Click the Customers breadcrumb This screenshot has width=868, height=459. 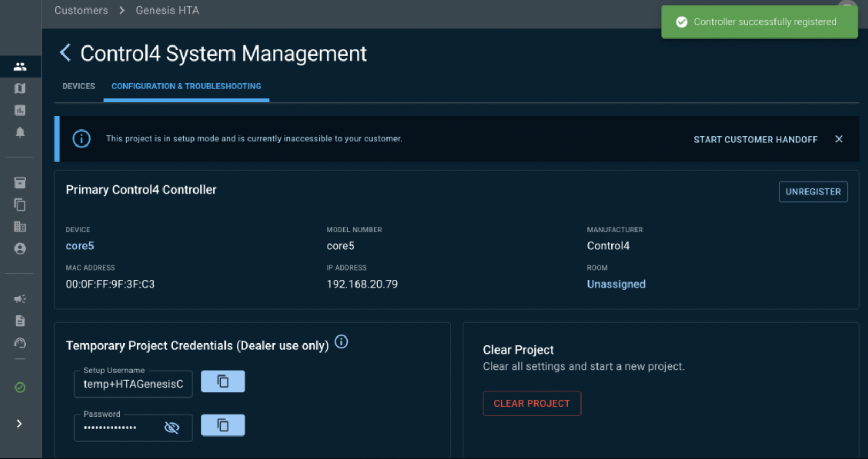(x=81, y=10)
